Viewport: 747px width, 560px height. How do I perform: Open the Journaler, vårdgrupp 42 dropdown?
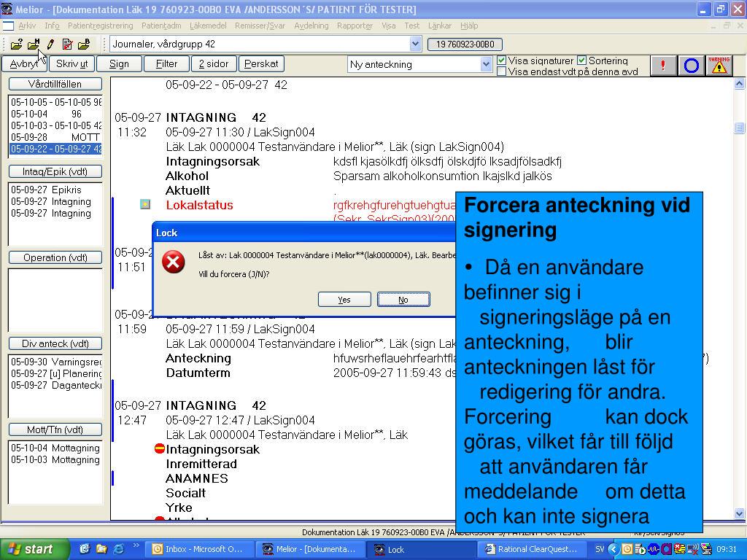pyautogui.click(x=415, y=44)
